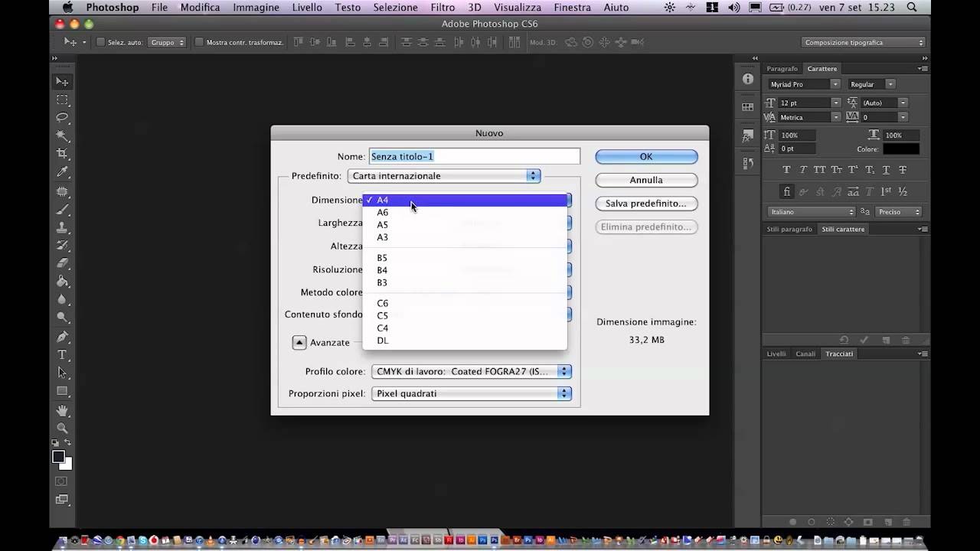This screenshot has width=980, height=551.
Task: Select the Clone Stamp tool
Action: click(x=63, y=227)
